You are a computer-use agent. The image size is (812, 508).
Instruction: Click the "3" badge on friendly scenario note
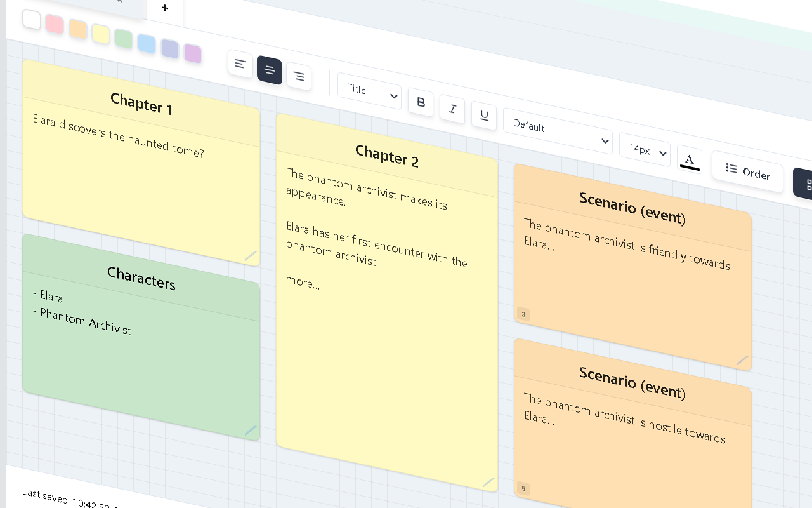pos(523,314)
